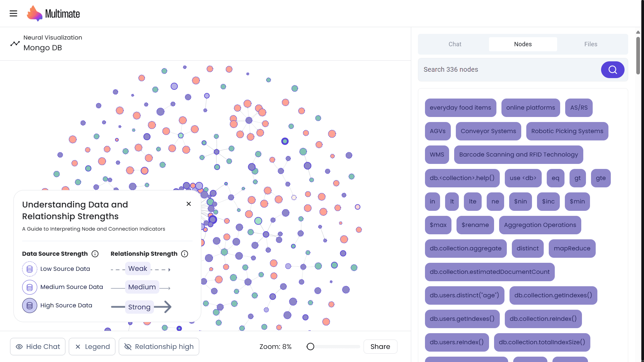The image size is (644, 362).
Task: Select the Nodes tab
Action: point(523,44)
